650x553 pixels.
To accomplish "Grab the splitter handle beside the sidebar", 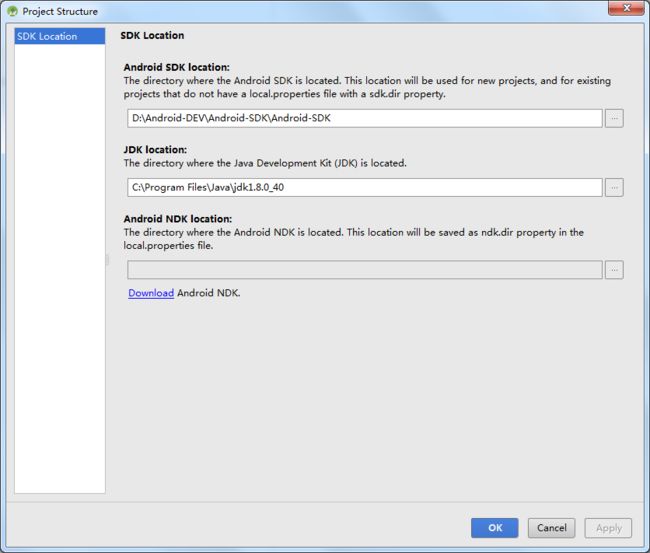I will coord(107,260).
